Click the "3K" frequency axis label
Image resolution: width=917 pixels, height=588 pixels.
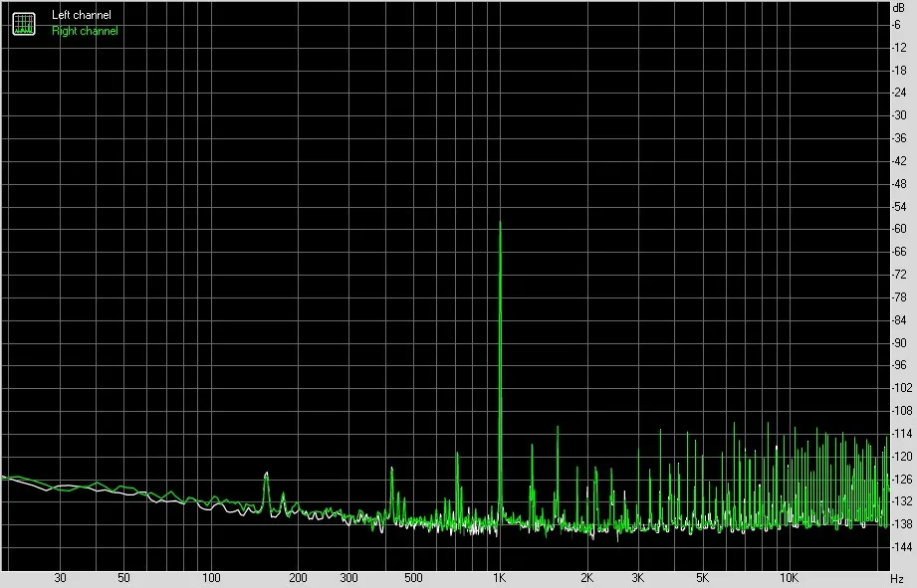[x=637, y=578]
